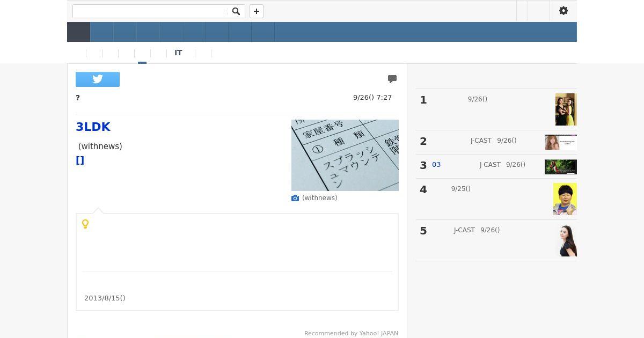This screenshot has height=338, width=644.
Task: Focus the top search input field
Action: [x=150, y=11]
